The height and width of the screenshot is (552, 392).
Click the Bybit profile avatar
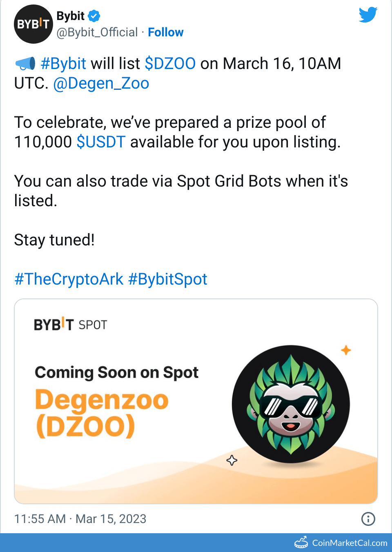click(x=33, y=24)
